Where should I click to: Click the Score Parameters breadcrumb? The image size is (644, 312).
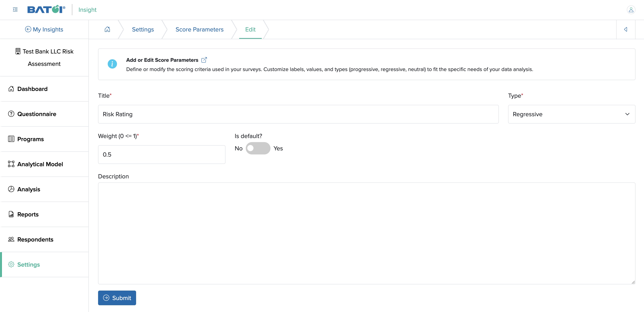199,29
